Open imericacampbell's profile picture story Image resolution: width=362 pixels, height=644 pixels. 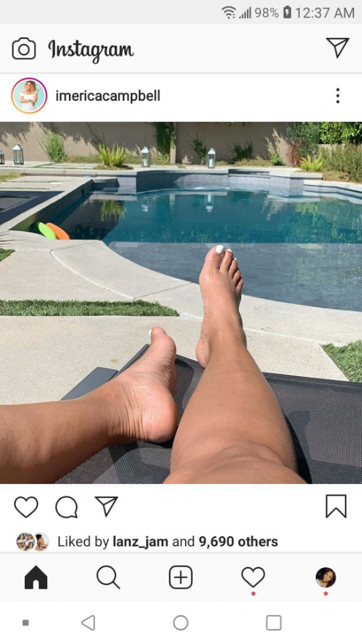point(29,96)
